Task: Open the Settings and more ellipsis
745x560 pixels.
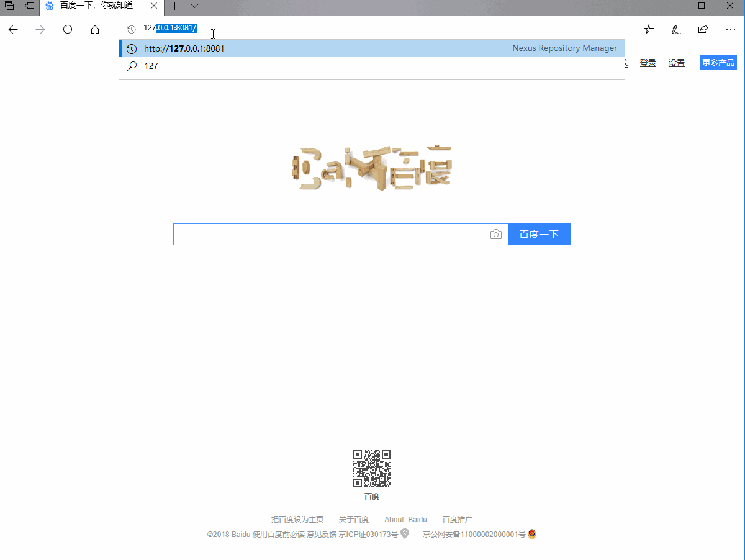Action: pyautogui.click(x=731, y=29)
